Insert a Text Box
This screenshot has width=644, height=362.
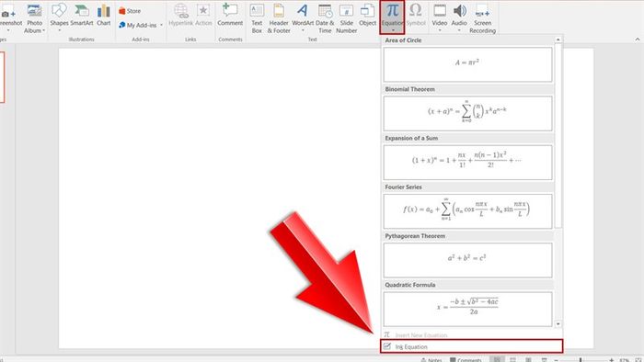257,19
